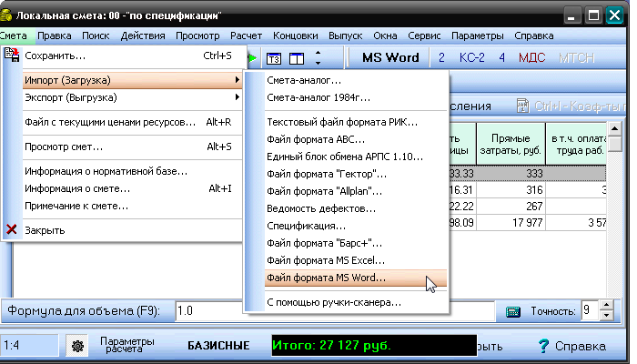Click the Сохранить disk icon in menu
The height and width of the screenshot is (364, 637).
(x=12, y=56)
